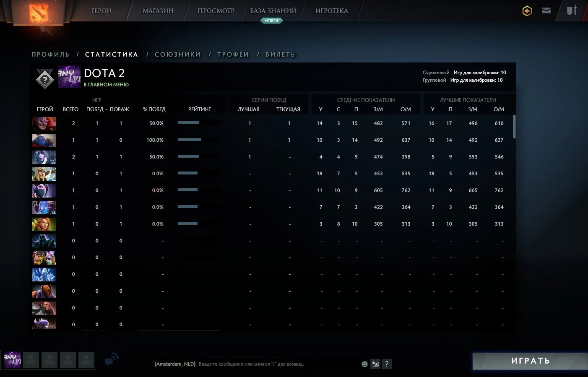Open the МАГАЗИН top menu
588x377 pixels.
(x=158, y=10)
